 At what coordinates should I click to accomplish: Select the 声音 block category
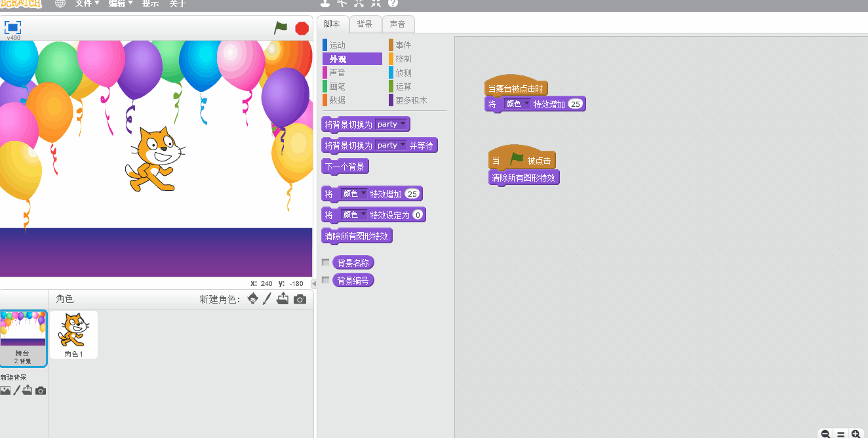tap(352, 73)
